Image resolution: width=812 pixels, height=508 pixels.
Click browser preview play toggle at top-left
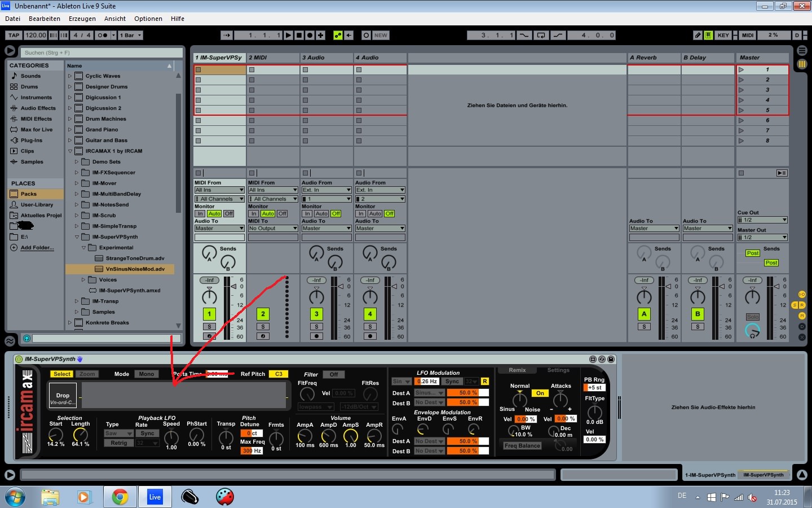point(10,51)
